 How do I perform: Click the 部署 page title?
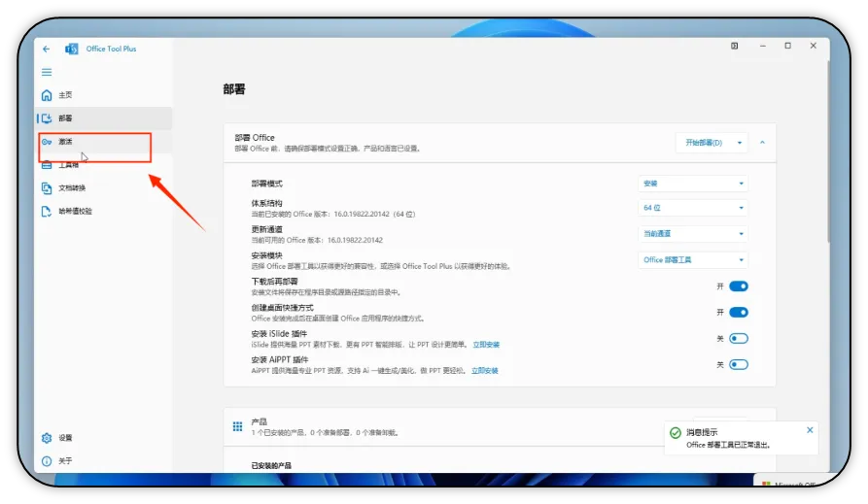234,89
